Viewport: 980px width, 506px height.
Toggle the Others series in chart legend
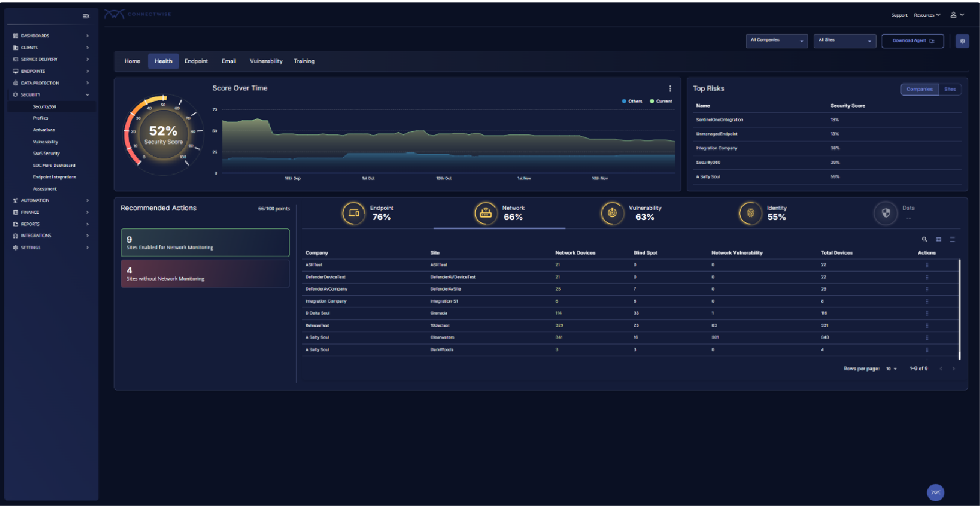click(632, 101)
